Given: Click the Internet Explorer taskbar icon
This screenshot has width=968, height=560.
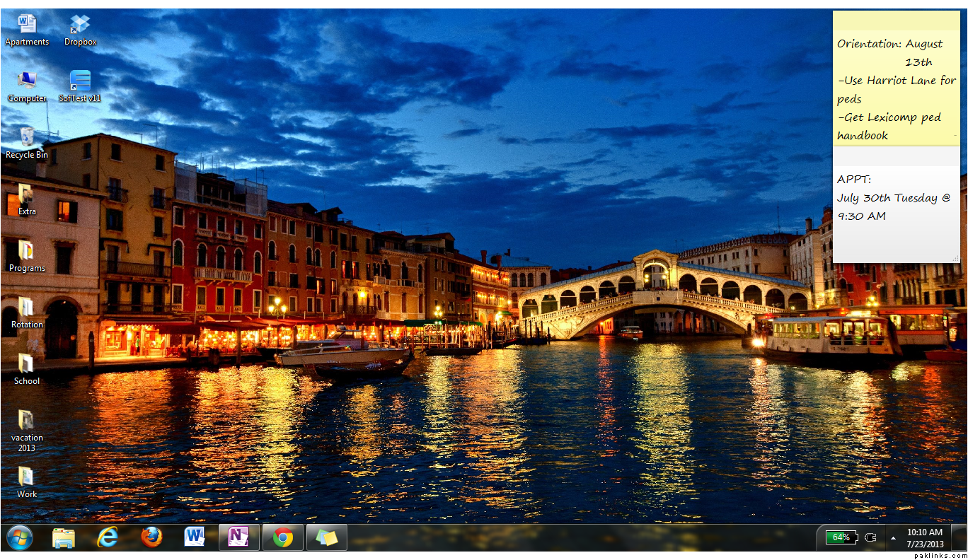Looking at the screenshot, I should [107, 538].
